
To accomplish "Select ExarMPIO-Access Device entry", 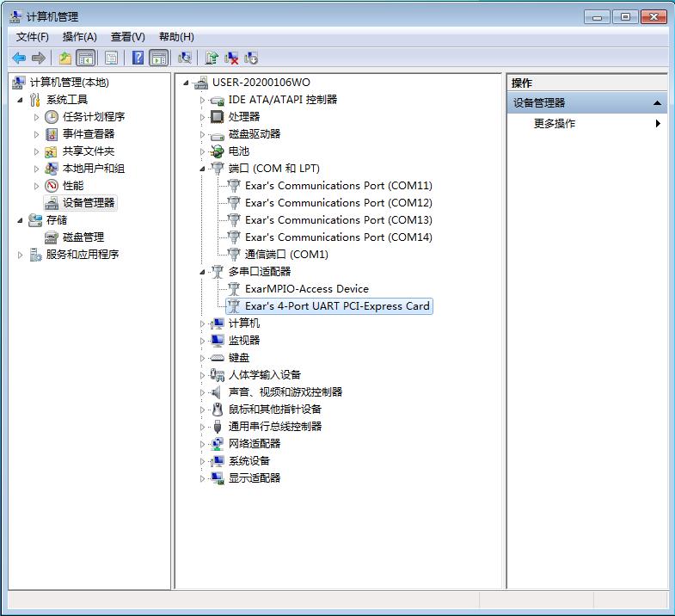I will pos(306,289).
